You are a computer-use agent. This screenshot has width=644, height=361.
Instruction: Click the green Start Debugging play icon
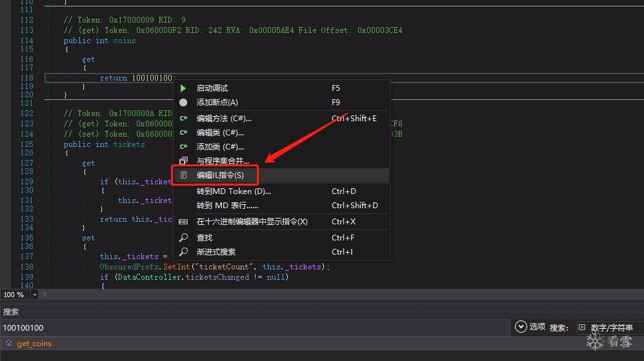pos(183,88)
